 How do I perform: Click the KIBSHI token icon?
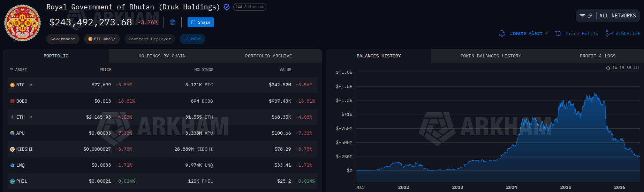12,149
